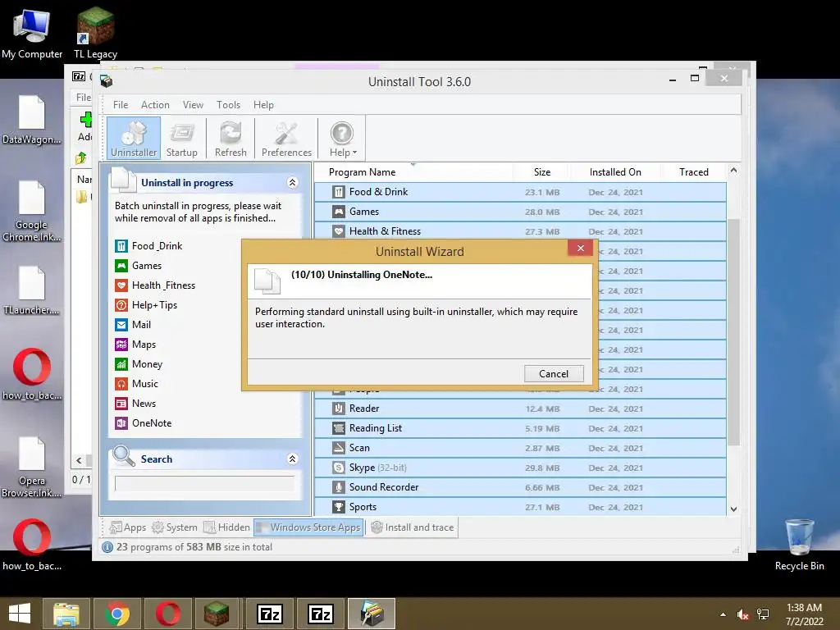Click the Sports trophy icon
The width and height of the screenshot is (840, 630).
pos(339,507)
